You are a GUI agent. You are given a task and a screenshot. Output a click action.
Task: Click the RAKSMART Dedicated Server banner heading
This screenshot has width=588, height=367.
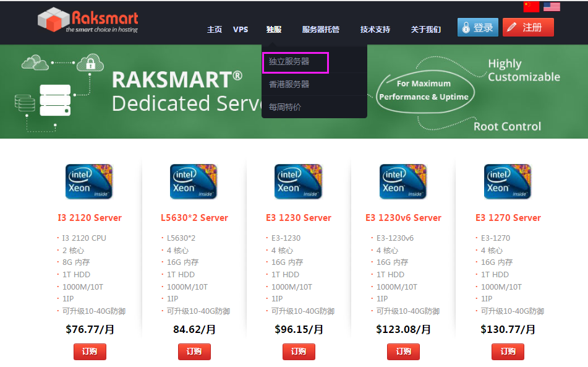pyautogui.click(x=187, y=91)
